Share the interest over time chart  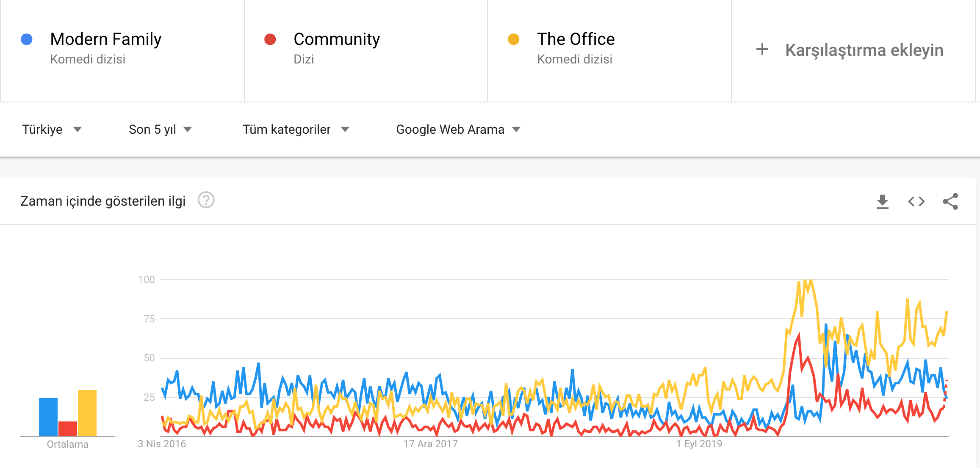(950, 201)
